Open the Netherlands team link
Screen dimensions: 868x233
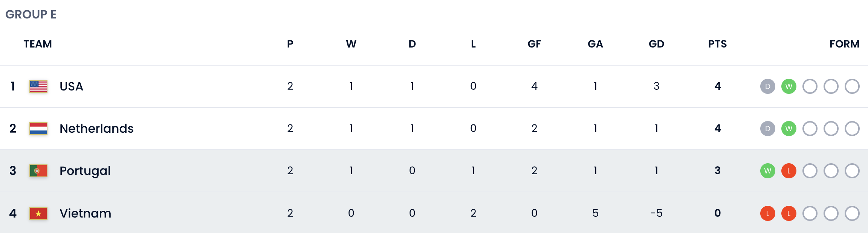pyautogui.click(x=96, y=129)
